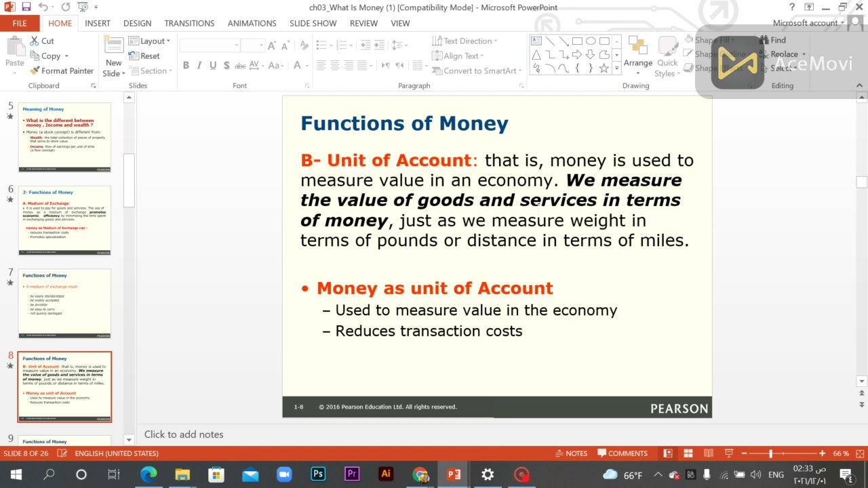This screenshot has width=868, height=488.
Task: Click the zoom out minus button
Action: pyautogui.click(x=744, y=453)
